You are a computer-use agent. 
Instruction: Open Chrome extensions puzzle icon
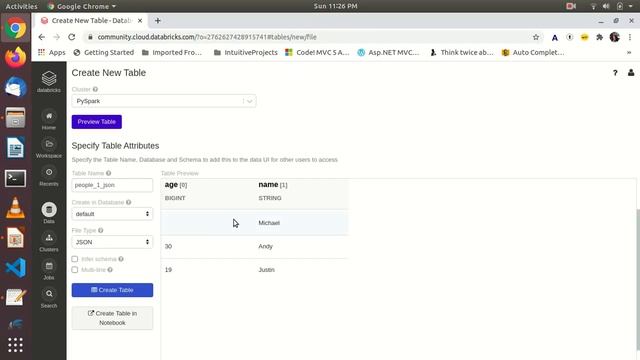(x=599, y=37)
